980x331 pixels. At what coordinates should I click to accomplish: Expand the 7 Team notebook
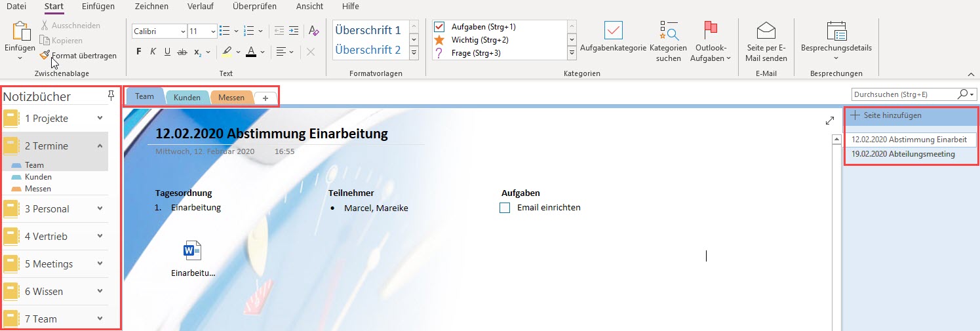click(100, 319)
